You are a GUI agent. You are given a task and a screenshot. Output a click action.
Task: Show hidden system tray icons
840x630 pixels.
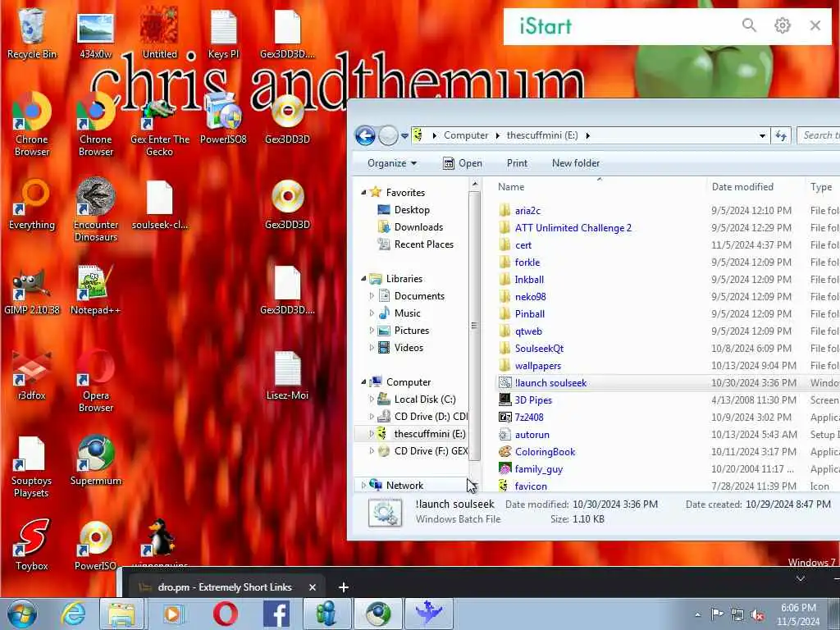[697, 615]
